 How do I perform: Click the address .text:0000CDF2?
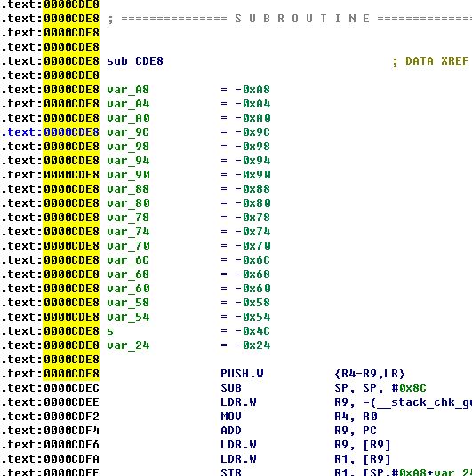point(50,416)
